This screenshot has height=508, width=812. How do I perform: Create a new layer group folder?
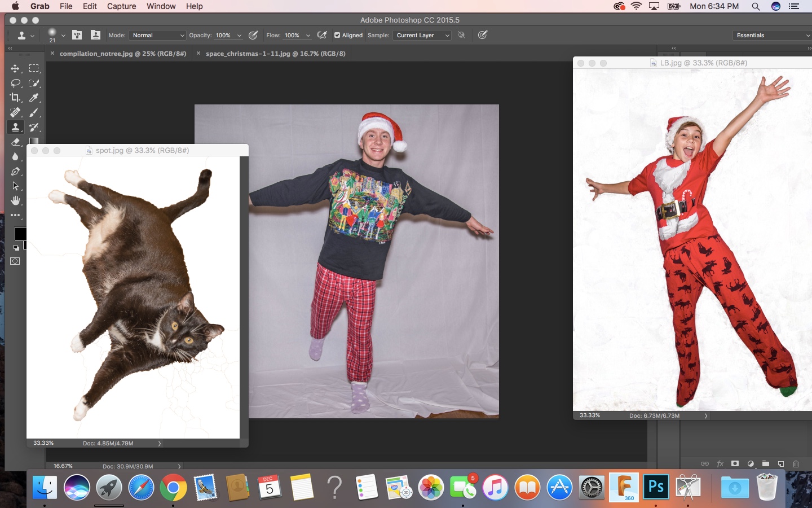[766, 464]
